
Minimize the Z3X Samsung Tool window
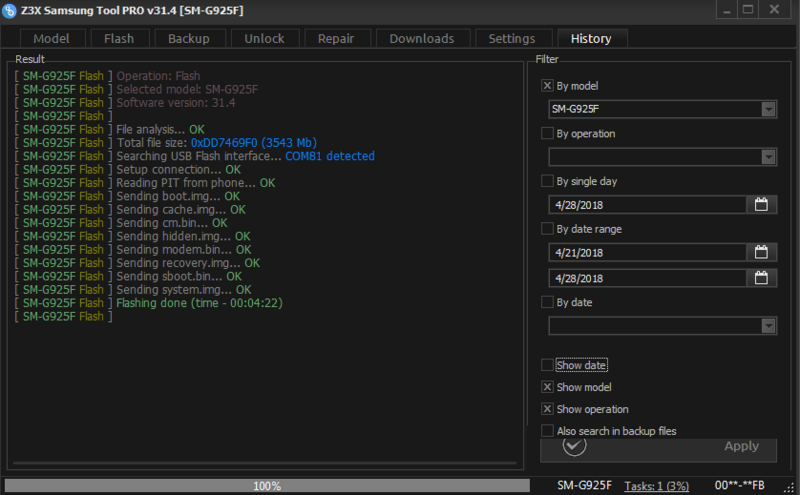(727, 10)
